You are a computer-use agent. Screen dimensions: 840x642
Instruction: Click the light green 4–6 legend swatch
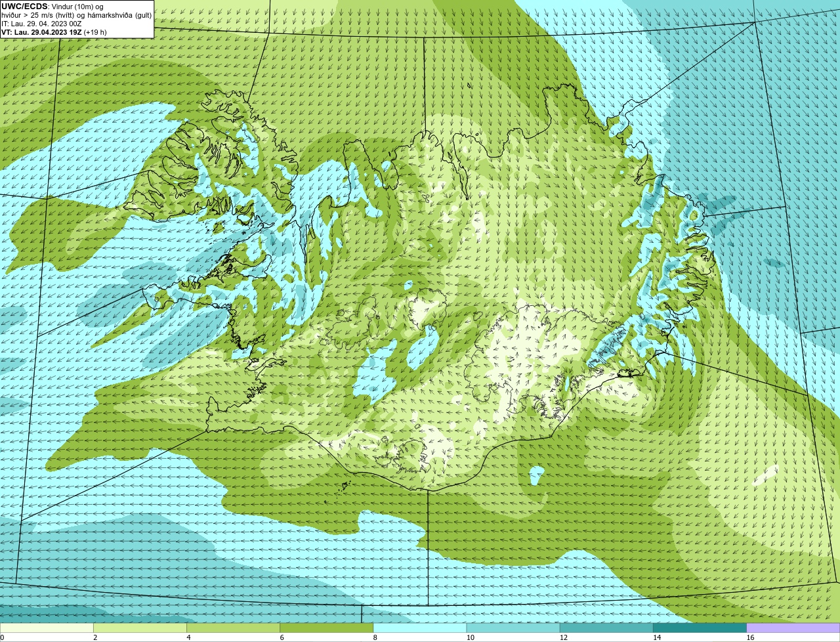233,628
